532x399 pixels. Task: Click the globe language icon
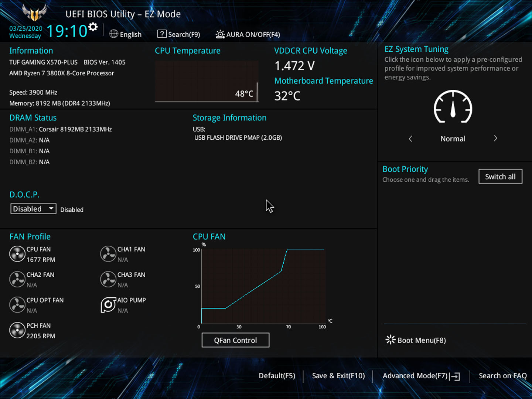(114, 34)
